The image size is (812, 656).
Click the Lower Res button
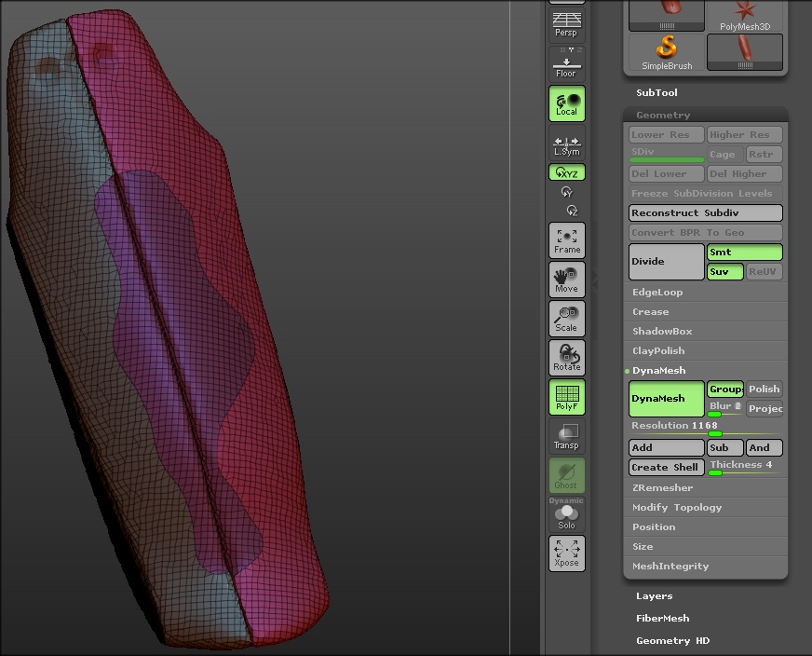[667, 135]
